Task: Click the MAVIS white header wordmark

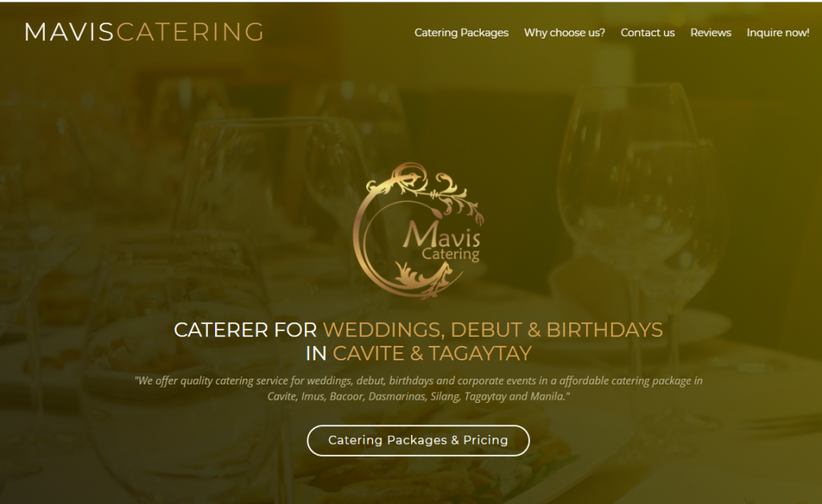Action: click(69, 32)
